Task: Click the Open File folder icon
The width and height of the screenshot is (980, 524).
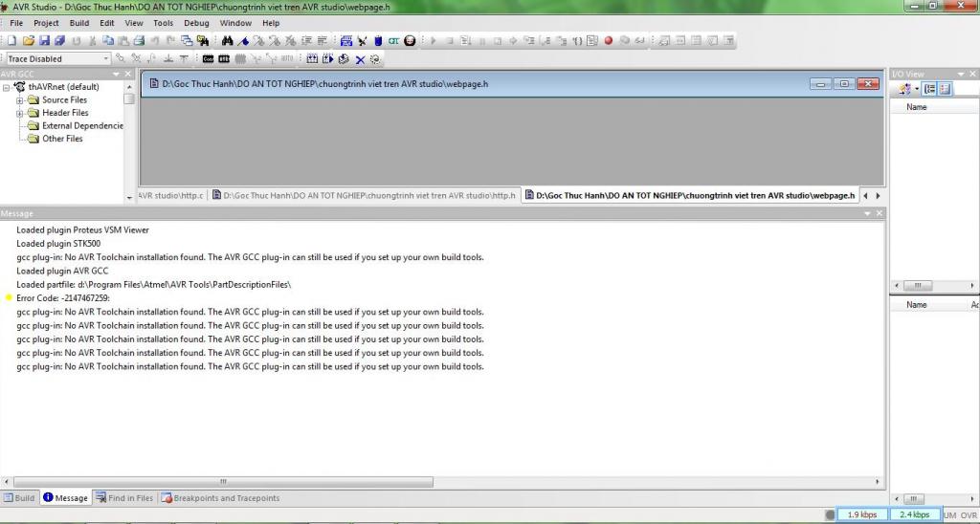Action: pyautogui.click(x=28, y=40)
